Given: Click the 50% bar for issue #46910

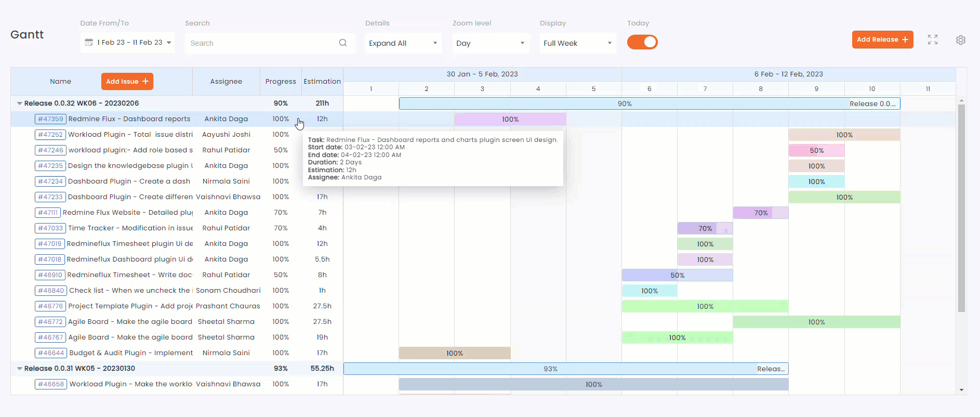Looking at the screenshot, I should tap(677, 275).
